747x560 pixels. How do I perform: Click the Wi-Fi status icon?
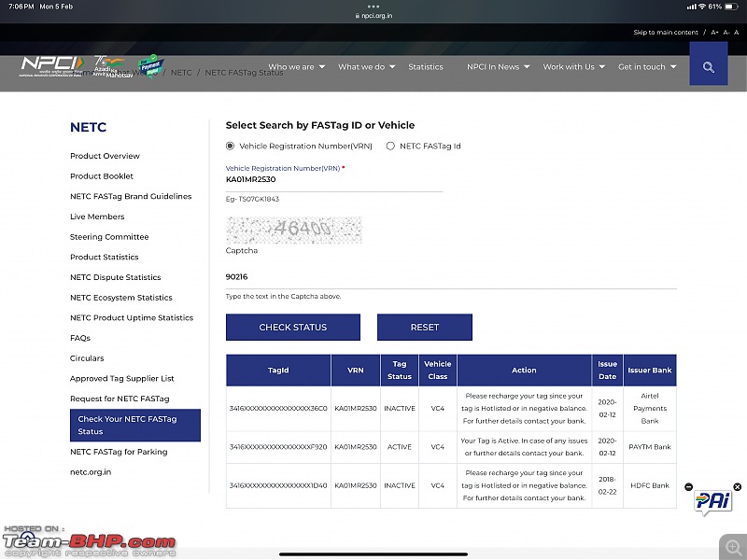click(x=702, y=7)
